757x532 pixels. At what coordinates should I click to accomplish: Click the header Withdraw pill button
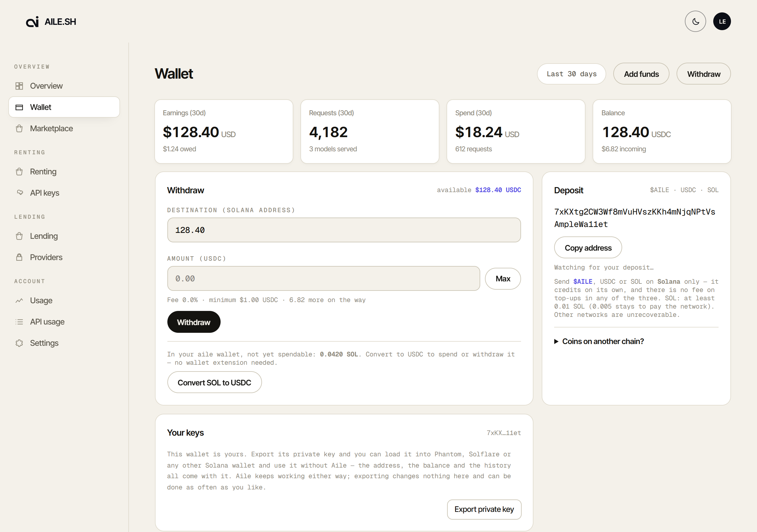(x=703, y=74)
